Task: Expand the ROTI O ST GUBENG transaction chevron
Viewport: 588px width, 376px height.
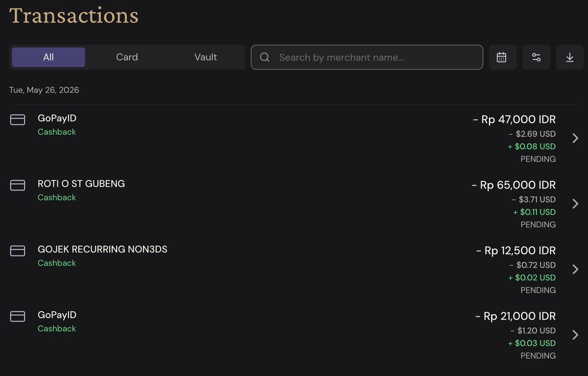Action: (576, 204)
